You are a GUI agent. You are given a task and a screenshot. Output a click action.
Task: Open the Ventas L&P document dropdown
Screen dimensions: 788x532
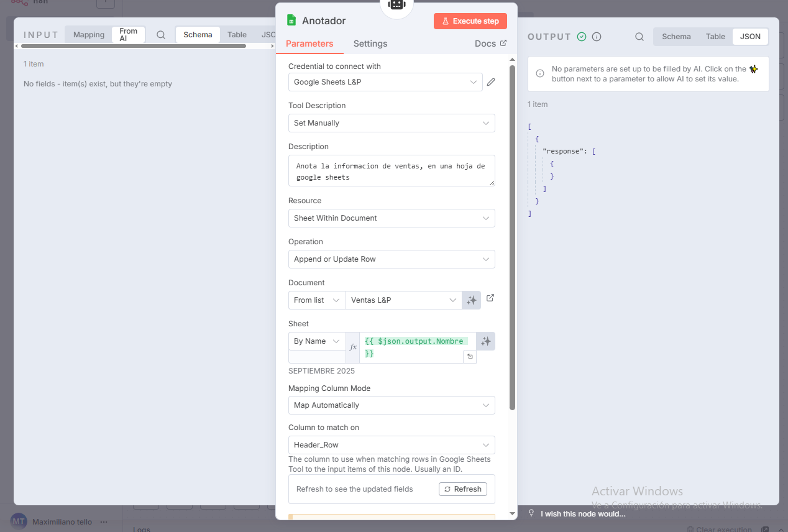pos(404,300)
